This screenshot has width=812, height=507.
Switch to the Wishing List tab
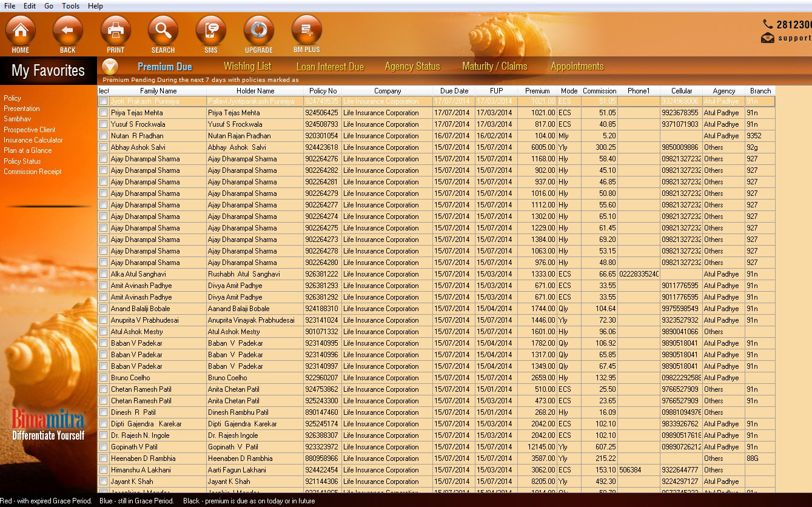[x=247, y=66]
